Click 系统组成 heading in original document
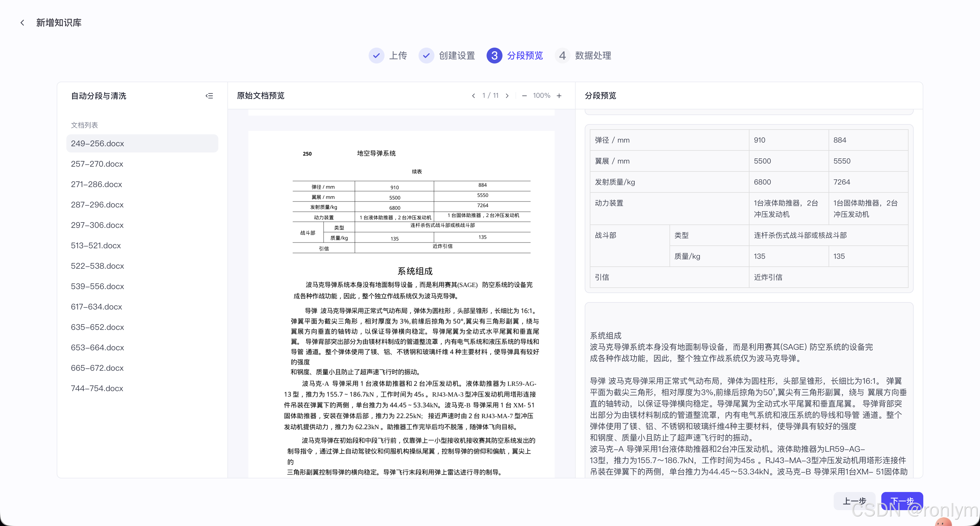980x526 pixels. [x=415, y=271]
